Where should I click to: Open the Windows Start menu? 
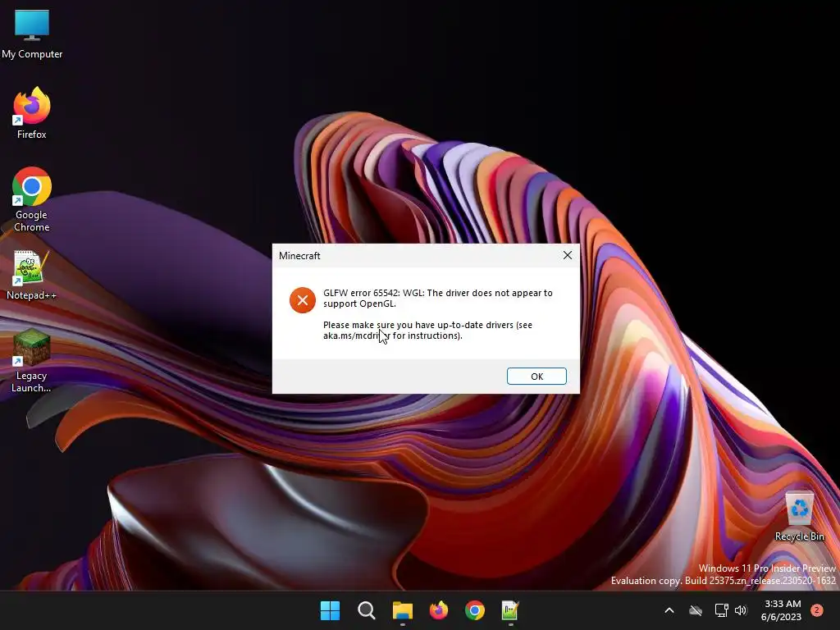(330, 610)
